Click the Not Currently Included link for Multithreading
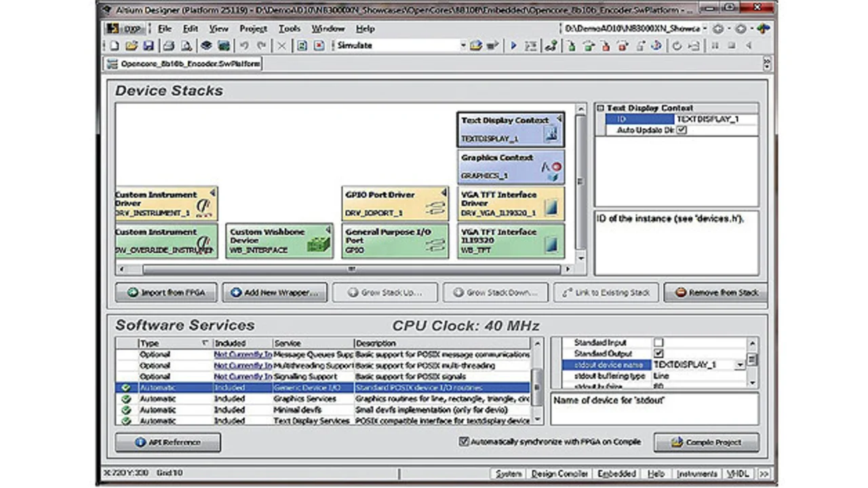868x488 pixels. coord(243,365)
